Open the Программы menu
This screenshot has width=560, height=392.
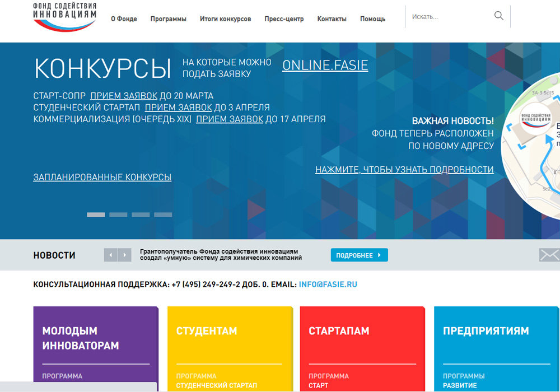(168, 18)
